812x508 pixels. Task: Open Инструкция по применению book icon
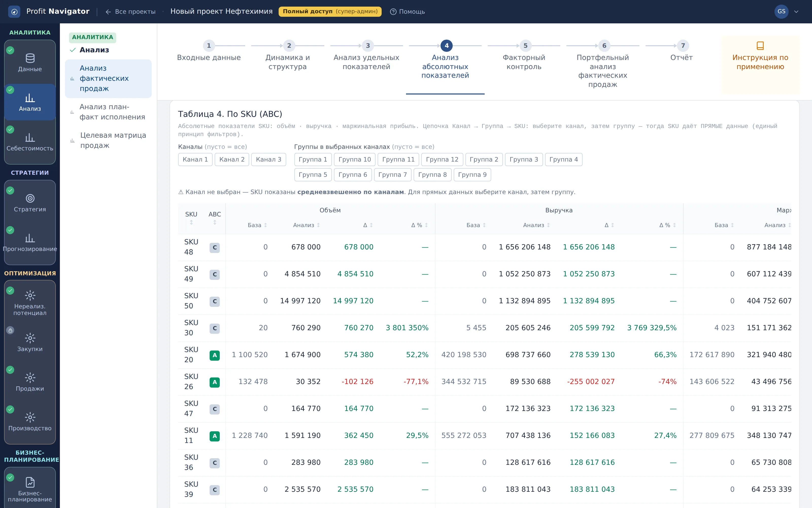coord(760,45)
